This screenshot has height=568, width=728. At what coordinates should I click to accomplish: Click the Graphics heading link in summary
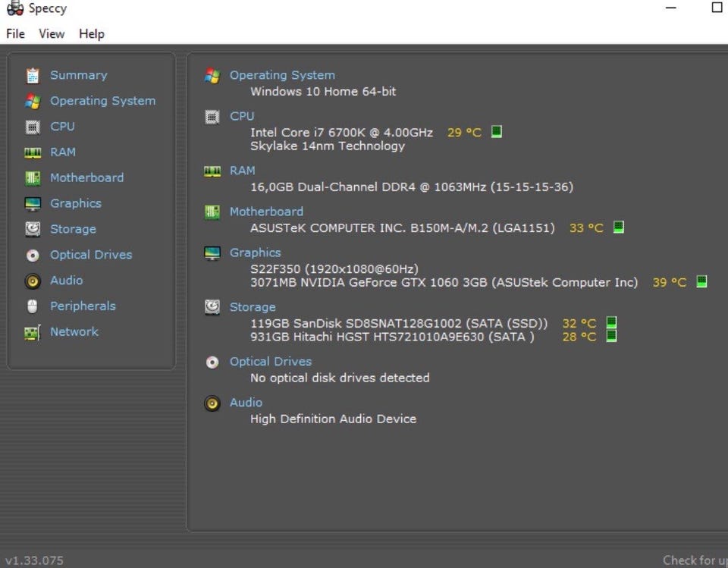256,253
